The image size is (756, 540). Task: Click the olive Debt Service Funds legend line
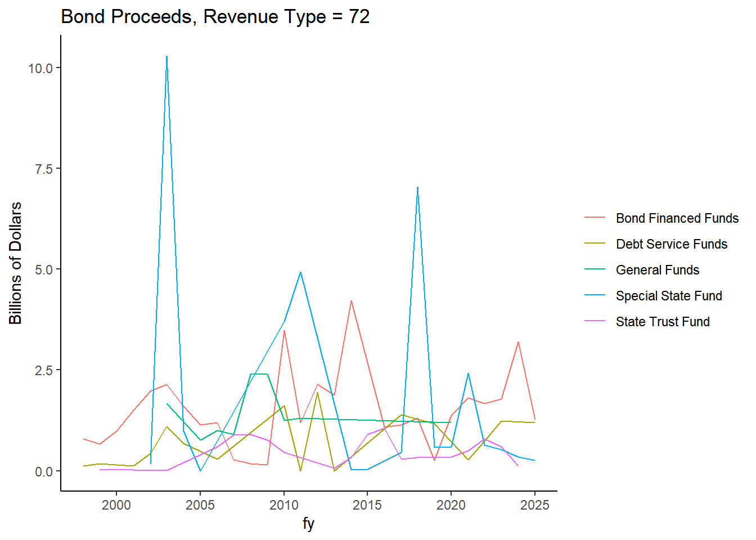tap(595, 244)
